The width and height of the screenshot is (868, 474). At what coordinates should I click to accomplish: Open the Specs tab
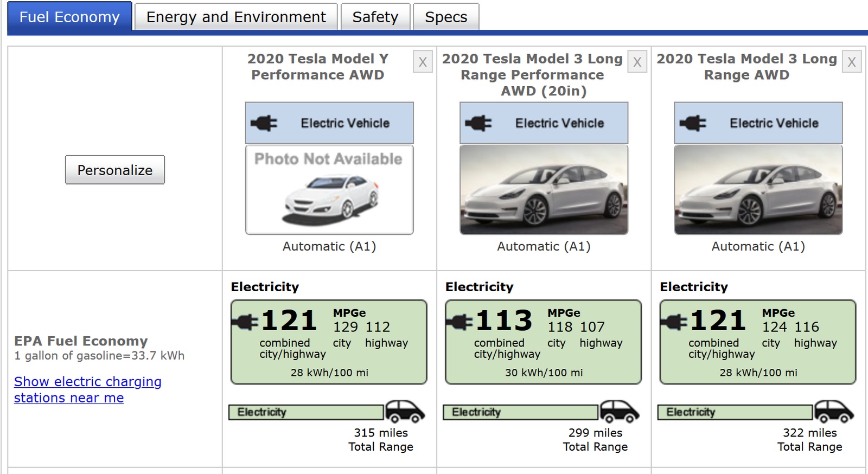[446, 17]
